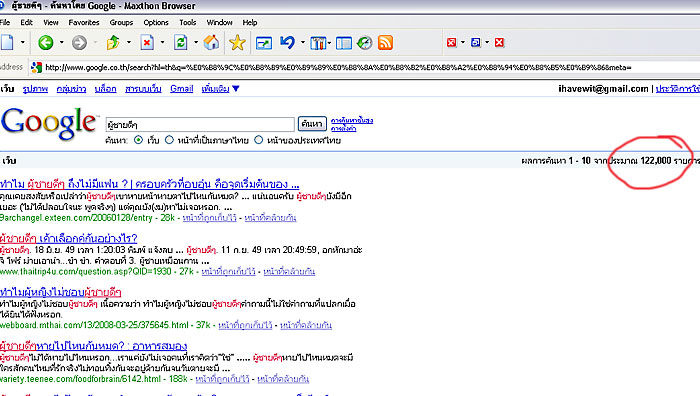Click the New page toolbar icon
This screenshot has height=396, width=700.
point(7,43)
